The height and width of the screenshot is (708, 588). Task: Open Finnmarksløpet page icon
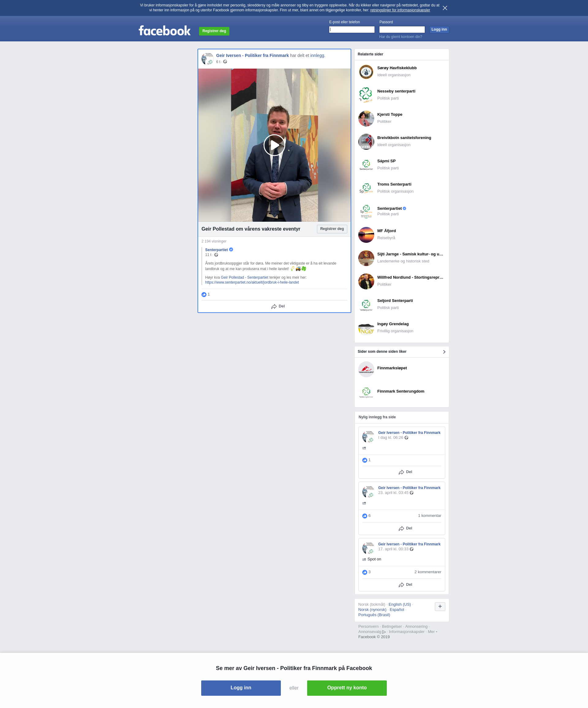tap(366, 370)
